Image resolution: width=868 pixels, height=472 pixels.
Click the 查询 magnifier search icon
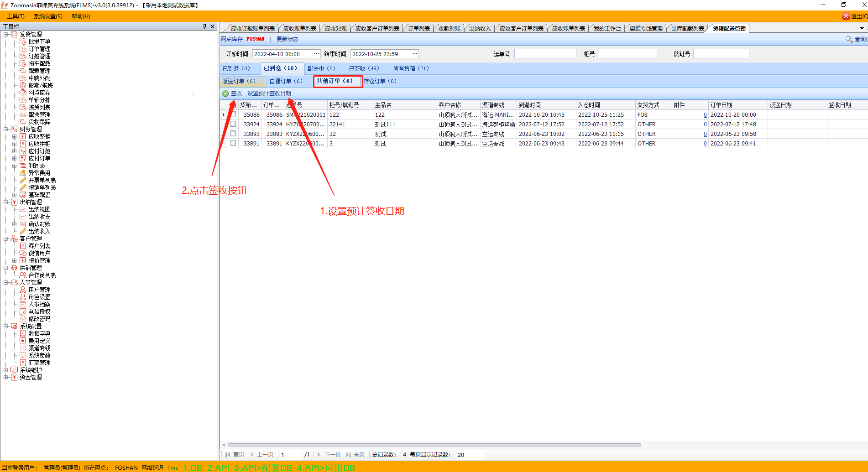849,39
